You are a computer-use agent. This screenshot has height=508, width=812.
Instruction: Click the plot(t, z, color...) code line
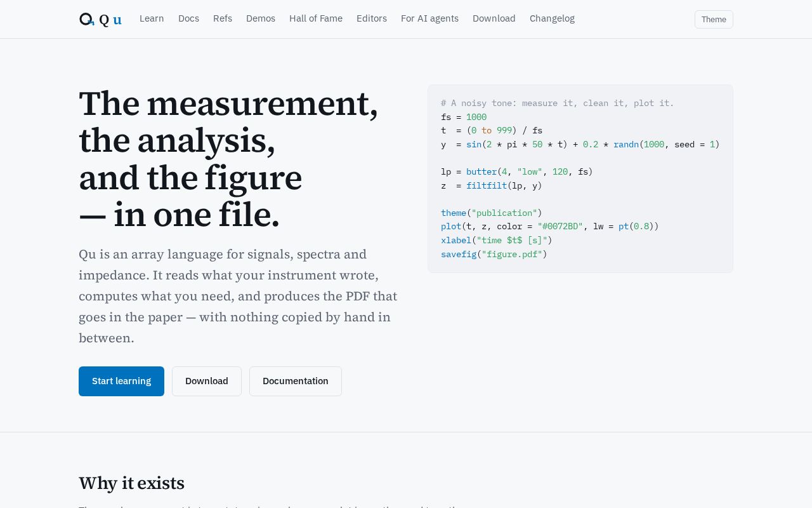[550, 226]
